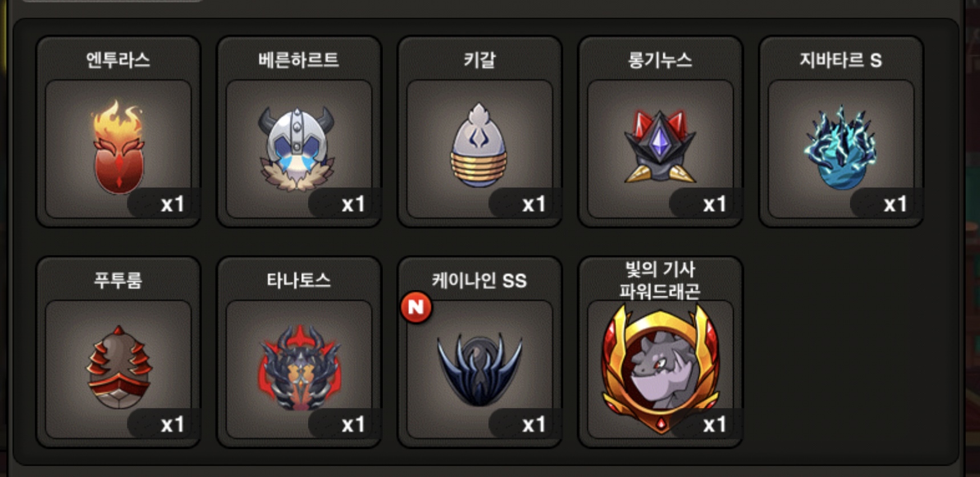The image size is (980, 477).
Task: Click the 지바타르 S card title
Action: pyautogui.click(x=840, y=60)
